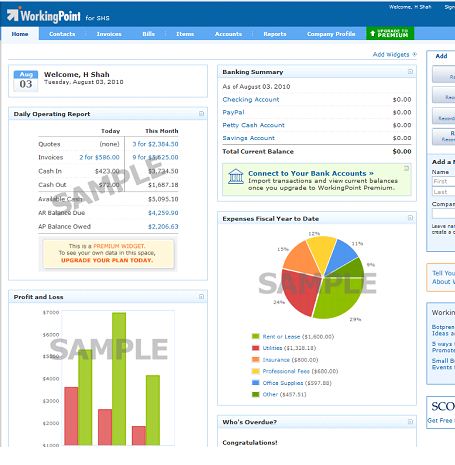Open the Savings Account link

pos(249,138)
